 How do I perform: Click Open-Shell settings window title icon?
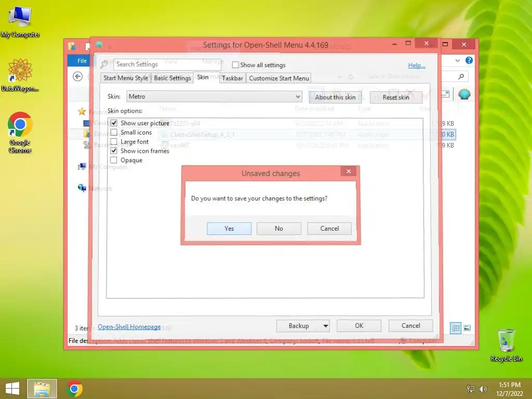pyautogui.click(x=99, y=45)
